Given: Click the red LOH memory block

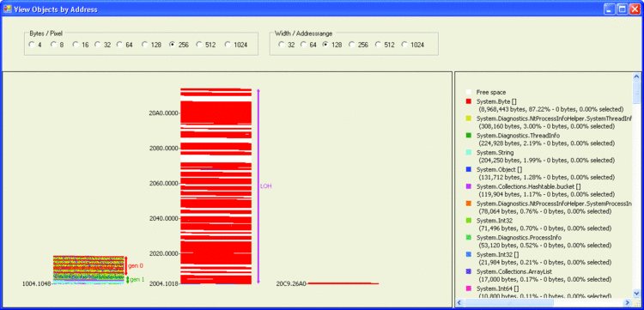Looking at the screenshot, I should pyautogui.click(x=216, y=186).
